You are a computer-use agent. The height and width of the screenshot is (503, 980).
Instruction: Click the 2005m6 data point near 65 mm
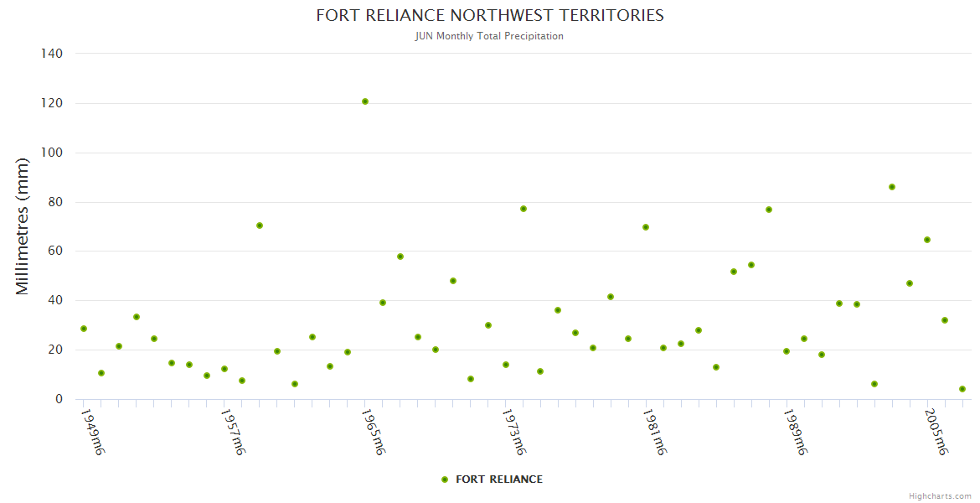927,240
